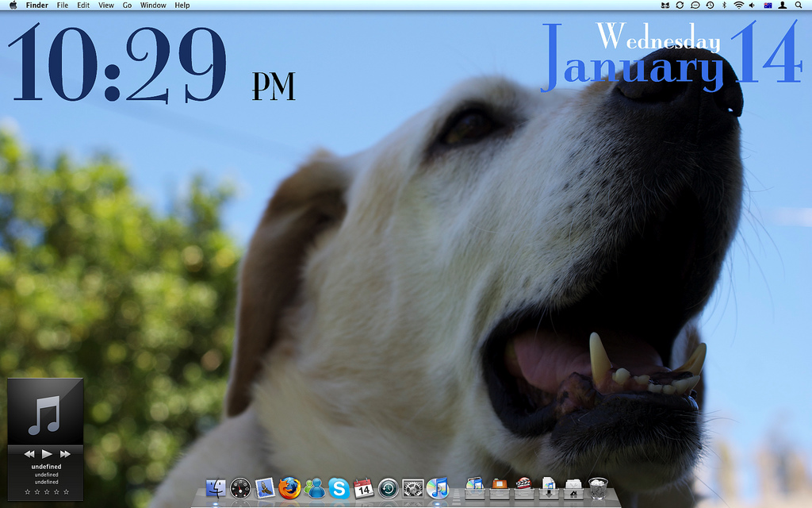Open the Downloads stack in Dock
Screen dimensions: 812x508
tap(549, 488)
